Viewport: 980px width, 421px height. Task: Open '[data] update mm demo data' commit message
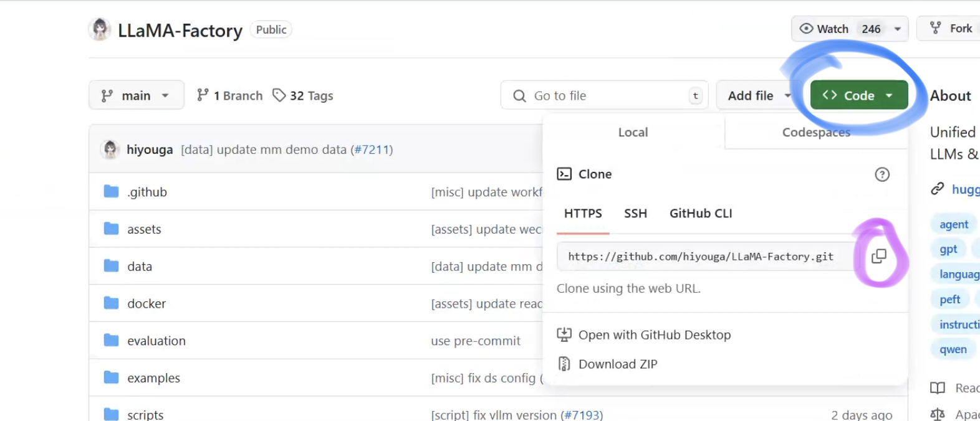[x=264, y=149]
